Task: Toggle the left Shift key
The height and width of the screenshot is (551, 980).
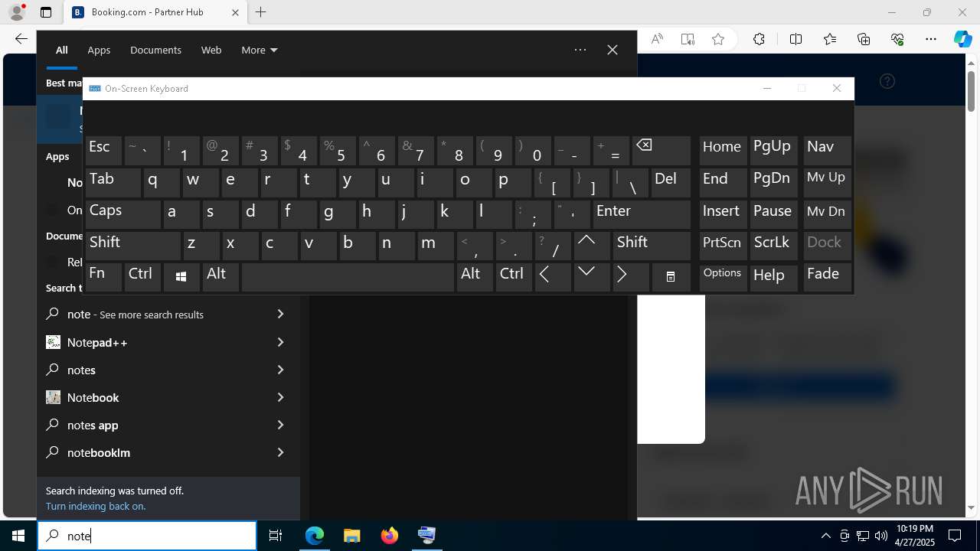Action: click(x=132, y=246)
